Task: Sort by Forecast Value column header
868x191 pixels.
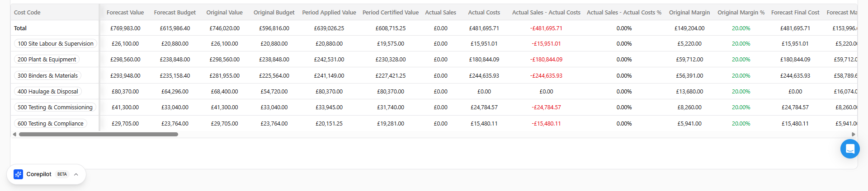Action: [x=125, y=13]
